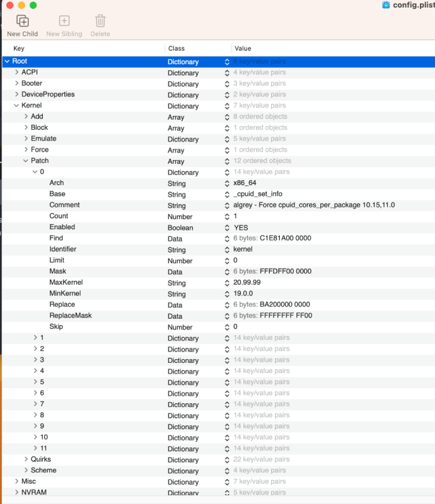The image size is (435, 504).
Task: Collapse the Patch array
Action: (26, 161)
